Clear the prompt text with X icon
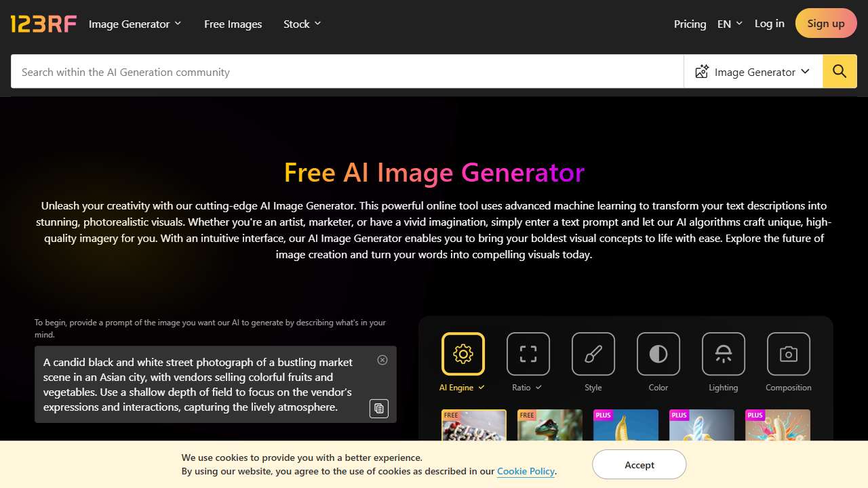The width and height of the screenshot is (868, 488). coord(382,360)
